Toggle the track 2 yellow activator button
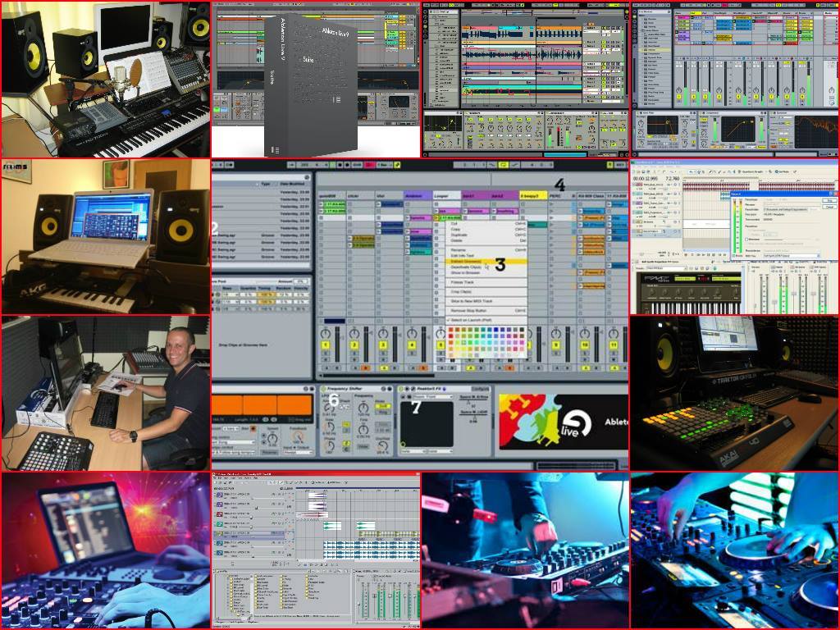This screenshot has height=630, width=840. pyautogui.click(x=354, y=345)
